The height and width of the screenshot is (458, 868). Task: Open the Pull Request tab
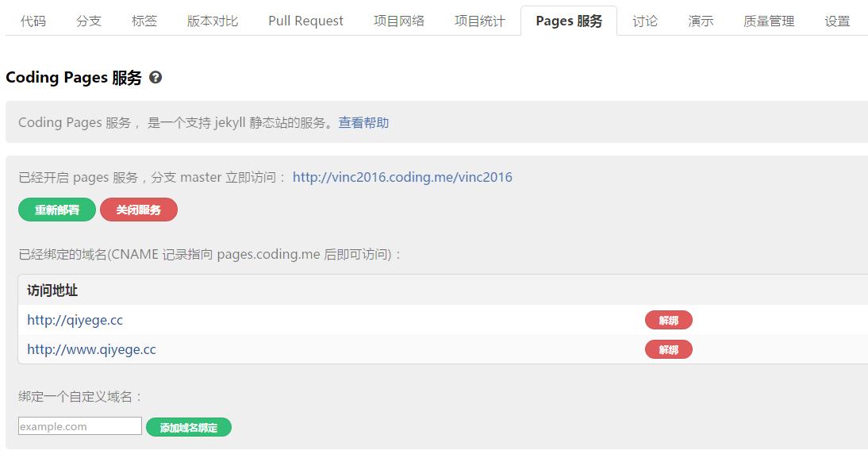(305, 21)
